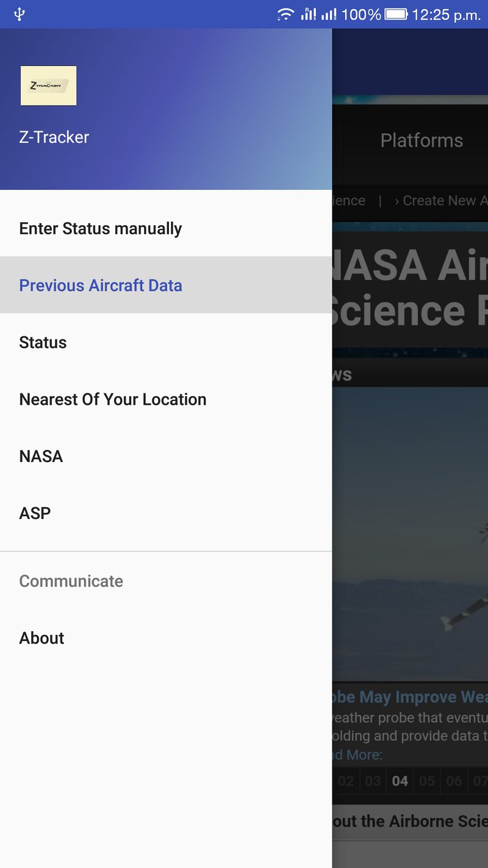Image resolution: width=488 pixels, height=868 pixels.
Task: Tap the USB status bar icon
Action: pos(20,14)
